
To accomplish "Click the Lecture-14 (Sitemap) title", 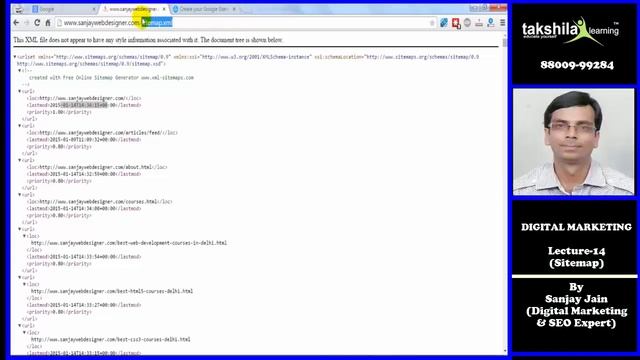I will tap(576, 257).
